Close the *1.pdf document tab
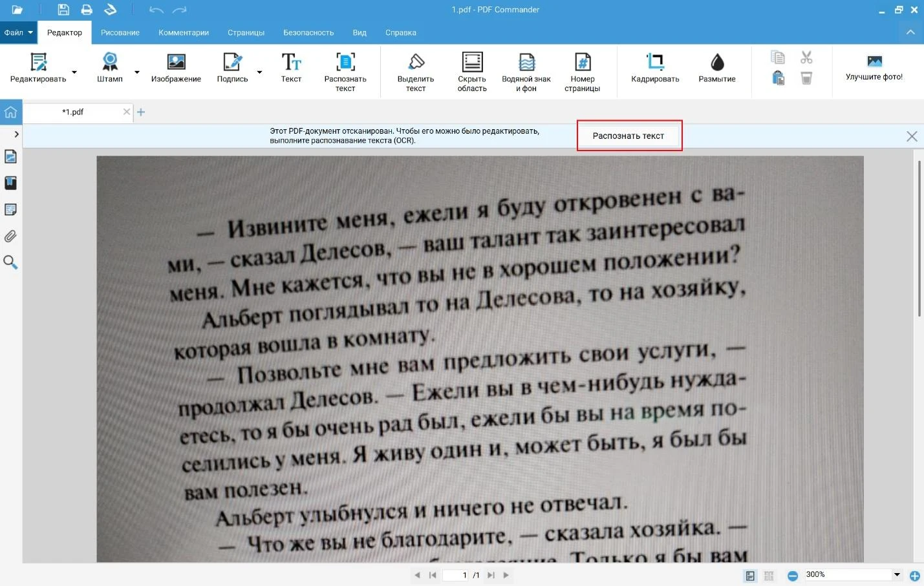Image resolution: width=924 pixels, height=586 pixels. click(127, 112)
